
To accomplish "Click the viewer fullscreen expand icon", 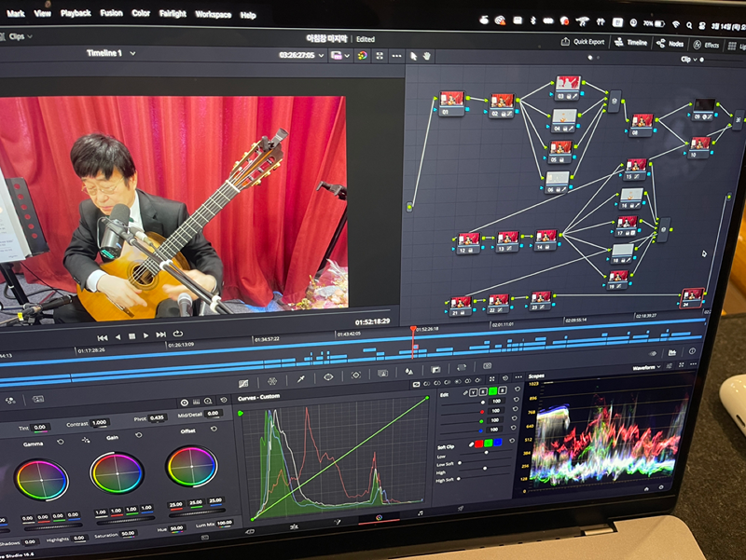I will [x=380, y=56].
